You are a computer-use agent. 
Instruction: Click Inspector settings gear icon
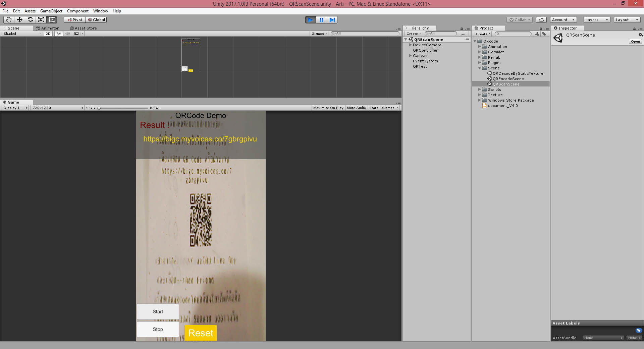[x=640, y=35]
